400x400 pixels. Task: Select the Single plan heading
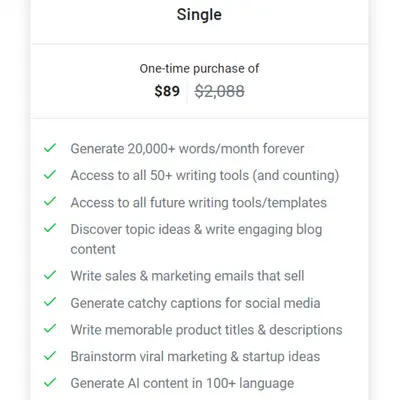pyautogui.click(x=199, y=15)
